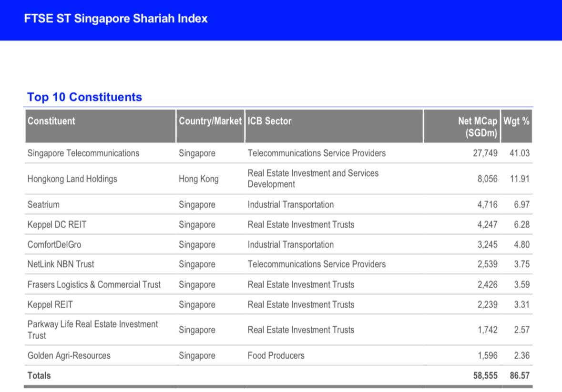The image size is (562, 392).
Task: Click the 'Keppel DC REIT' cell
Action: 57,224
